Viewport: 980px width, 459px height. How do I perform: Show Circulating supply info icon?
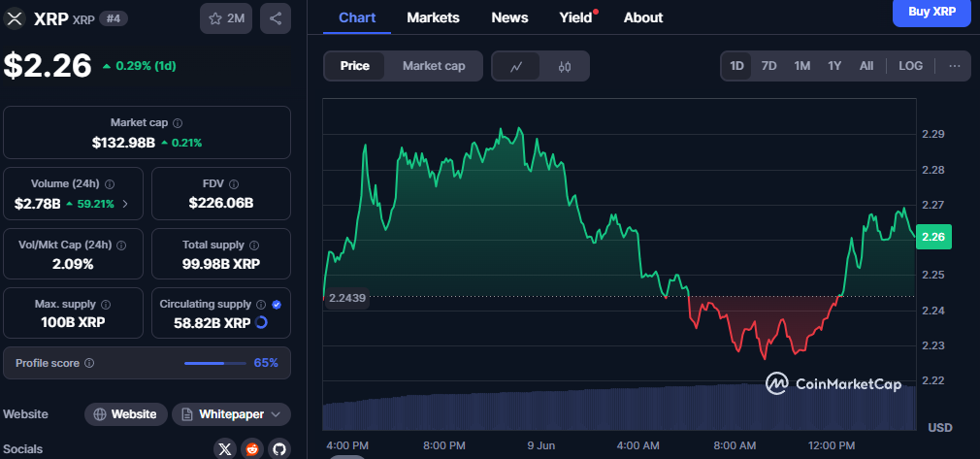coord(262,305)
